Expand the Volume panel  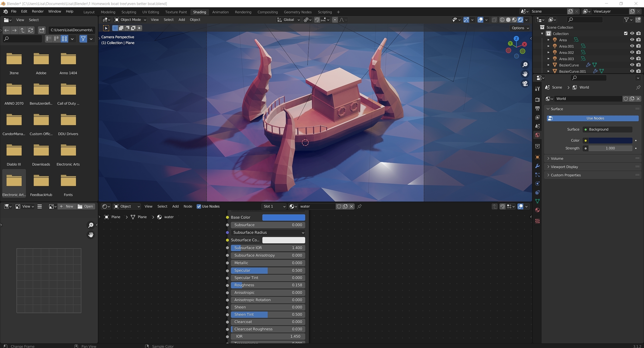[557, 159]
